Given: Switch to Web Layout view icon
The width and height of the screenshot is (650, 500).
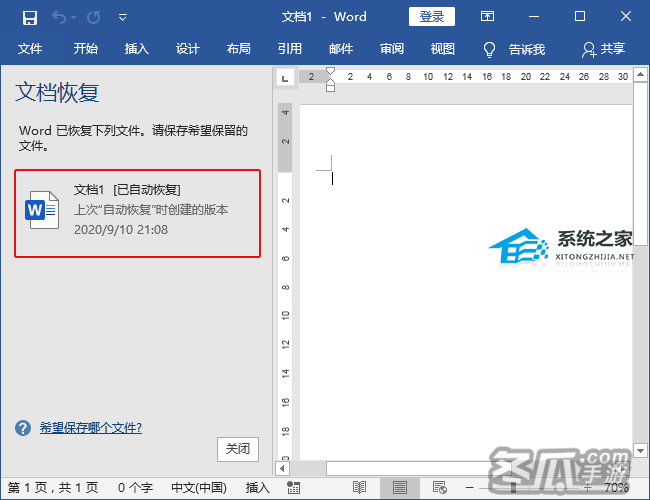Looking at the screenshot, I should 439,488.
